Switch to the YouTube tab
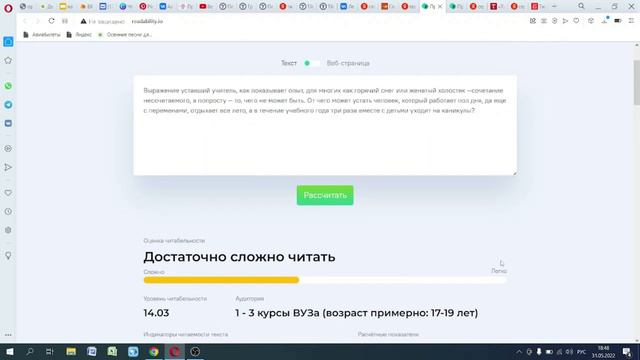640x360 pixels. coord(206,7)
